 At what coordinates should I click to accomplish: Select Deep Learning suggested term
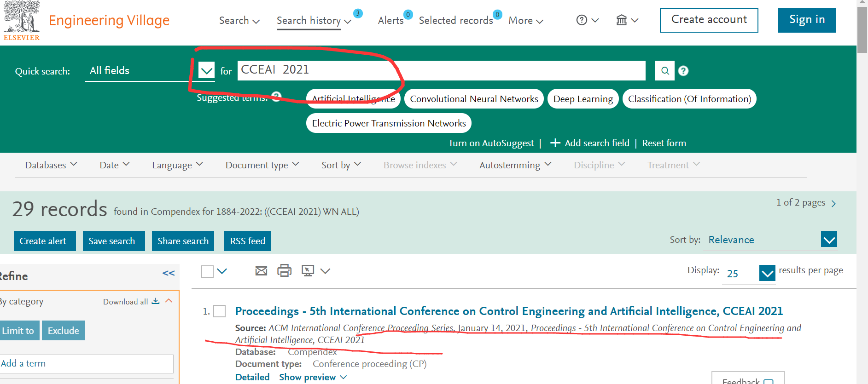pyautogui.click(x=583, y=99)
